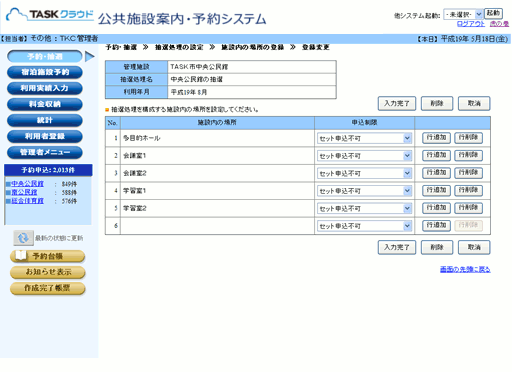Click 行追加 in the 学習室1 row
The image size is (512, 372).
(436, 190)
